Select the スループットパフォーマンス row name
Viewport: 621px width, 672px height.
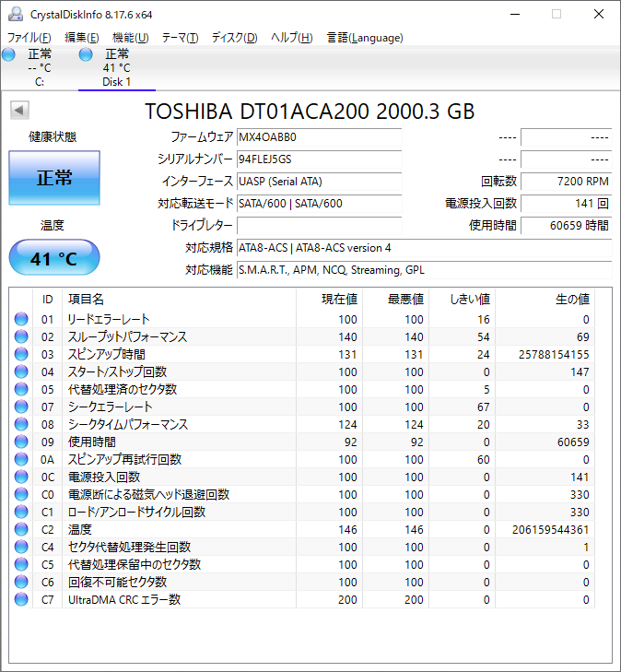click(x=128, y=336)
